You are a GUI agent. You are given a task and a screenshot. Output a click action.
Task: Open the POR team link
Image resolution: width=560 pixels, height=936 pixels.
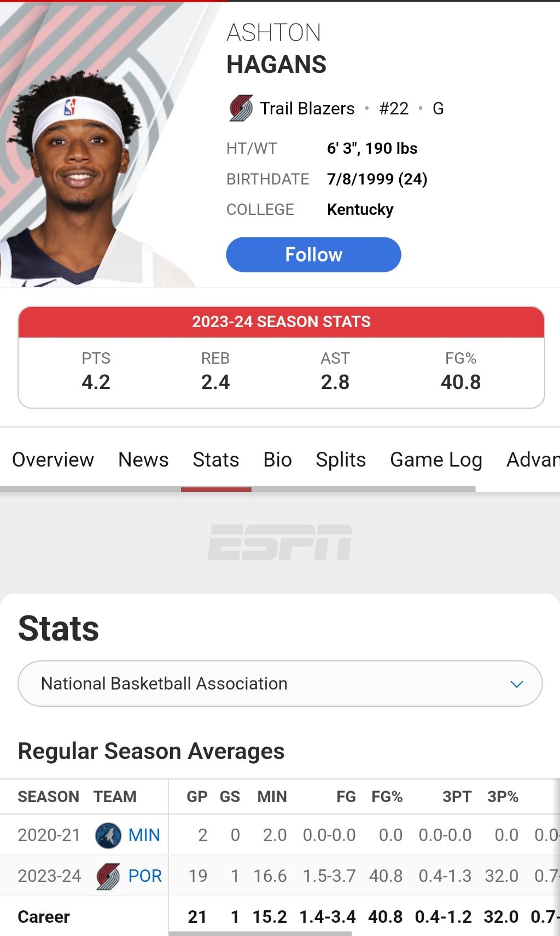click(x=145, y=876)
